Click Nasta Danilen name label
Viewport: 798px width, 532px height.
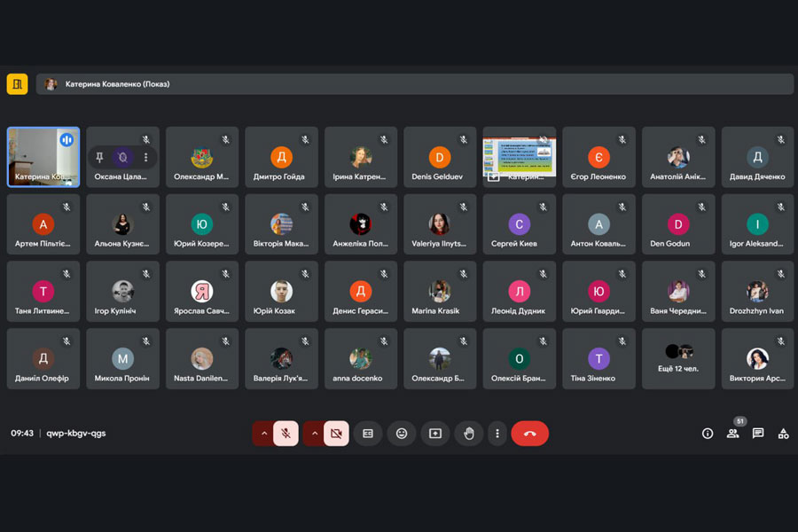tap(201, 379)
